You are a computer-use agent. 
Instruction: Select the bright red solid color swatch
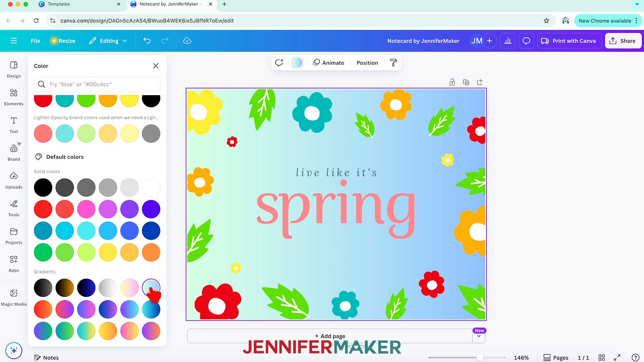43,209
